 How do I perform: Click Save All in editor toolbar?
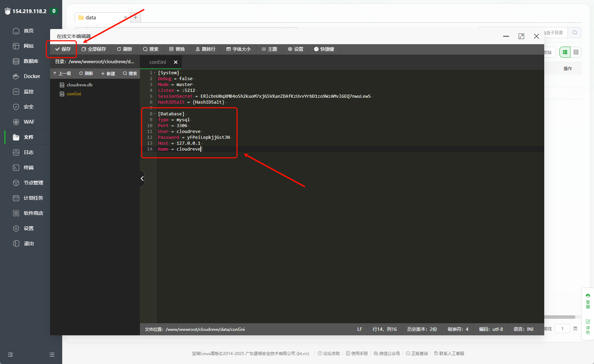tap(94, 49)
